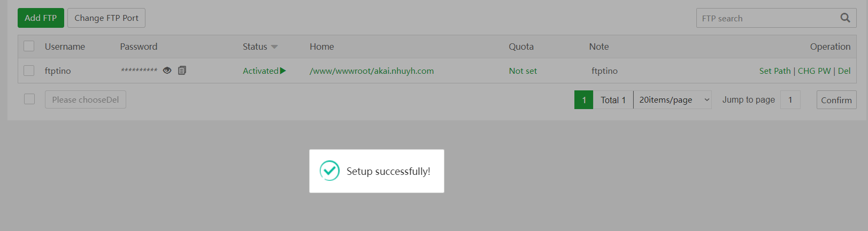Click CHG PW link for ftptino
The height and width of the screenshot is (231, 868).
814,71
